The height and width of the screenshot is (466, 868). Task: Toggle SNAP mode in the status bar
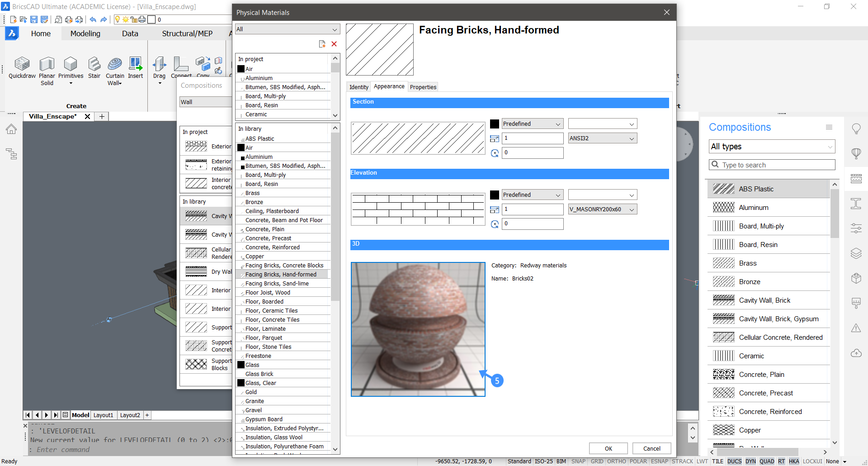pyautogui.click(x=578, y=461)
